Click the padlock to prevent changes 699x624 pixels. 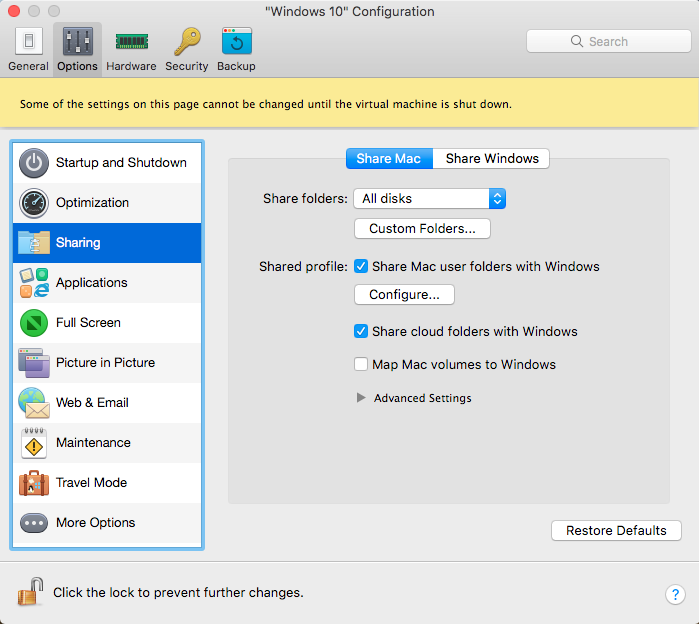tap(29, 592)
